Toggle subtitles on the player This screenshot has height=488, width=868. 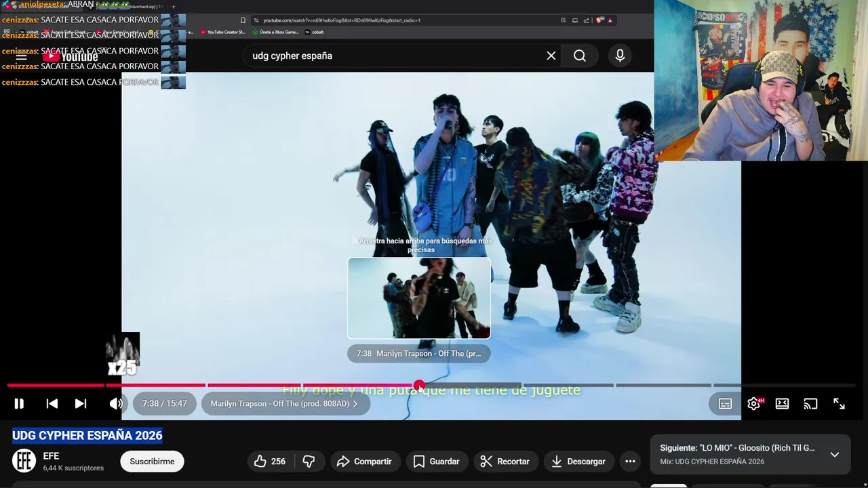725,403
